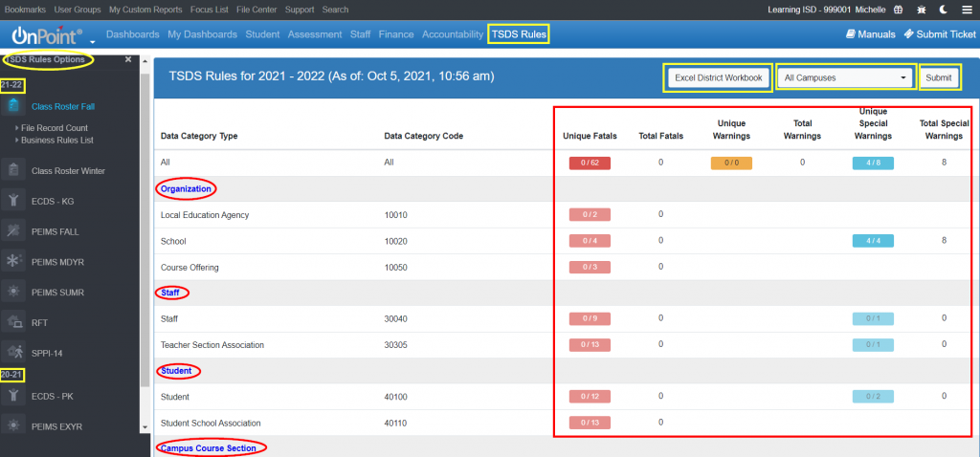This screenshot has width=980, height=457.
Task: Open the Student category heading link
Action: click(x=176, y=371)
